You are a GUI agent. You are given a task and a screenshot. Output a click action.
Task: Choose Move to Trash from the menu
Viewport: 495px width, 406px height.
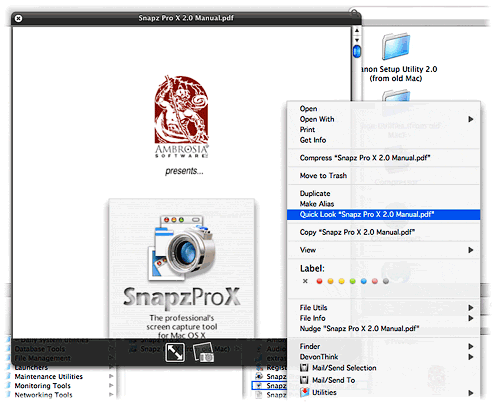tap(323, 175)
